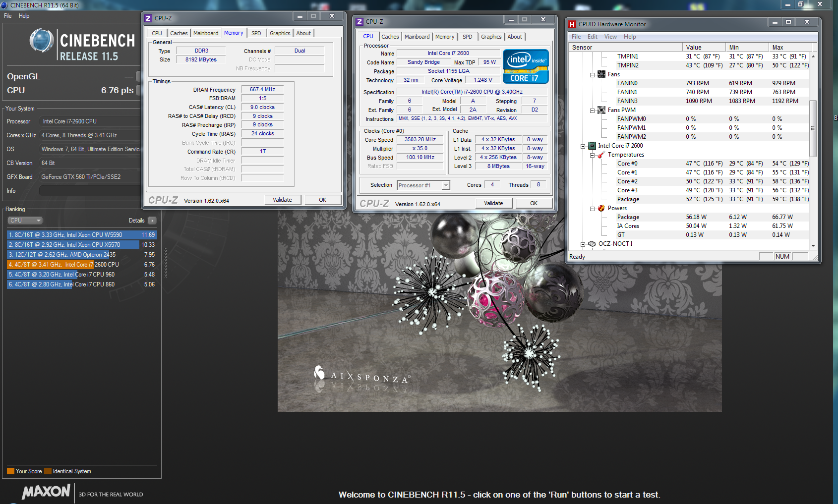Collapse the Intel Core i7 2600 node

(x=583, y=146)
